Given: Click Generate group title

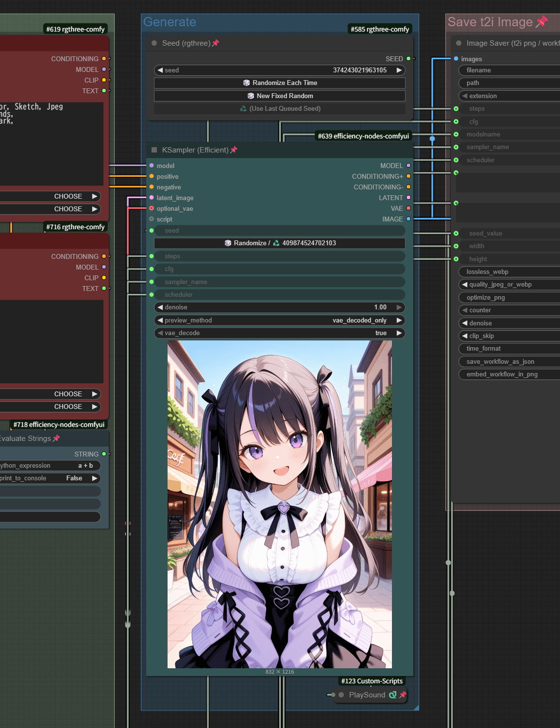Looking at the screenshot, I should pos(170,22).
